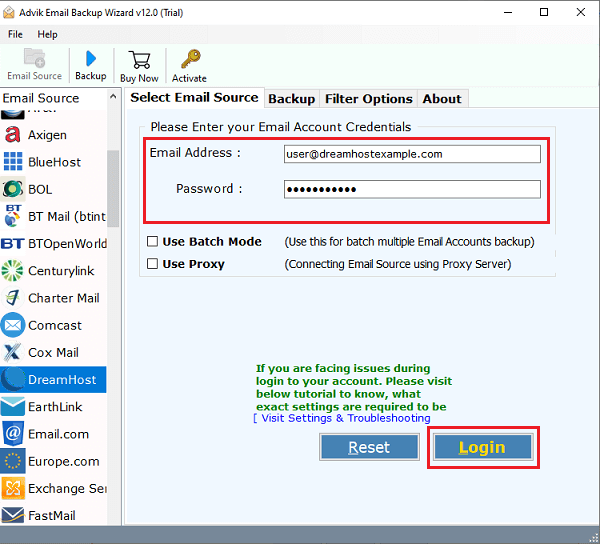Select the BlueHost grid icon
The height and width of the screenshot is (544, 600).
[x=13, y=161]
